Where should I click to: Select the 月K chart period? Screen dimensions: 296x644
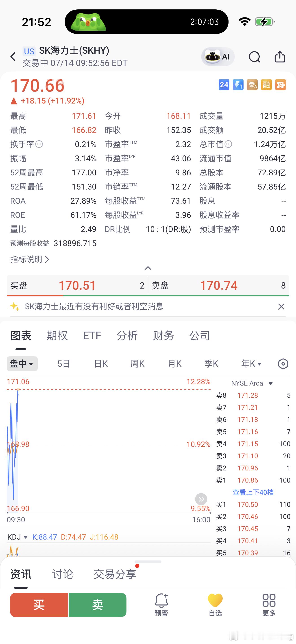[175, 364]
